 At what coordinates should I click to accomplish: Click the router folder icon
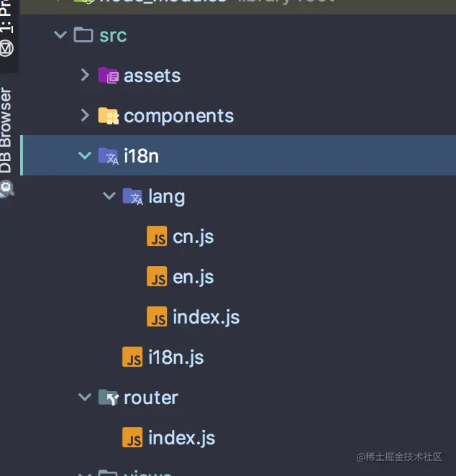(x=108, y=398)
